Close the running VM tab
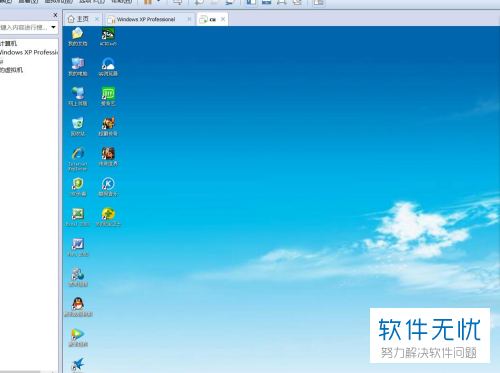The image size is (500, 373). tap(223, 19)
